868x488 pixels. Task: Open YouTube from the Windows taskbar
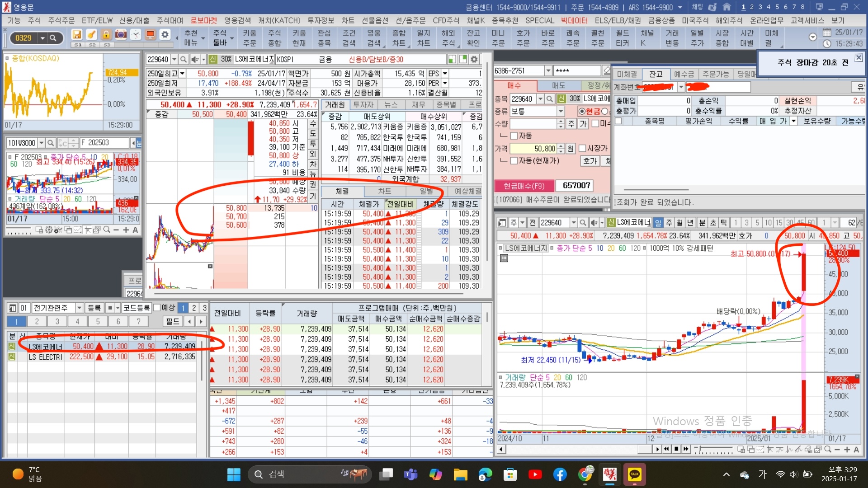(535, 474)
